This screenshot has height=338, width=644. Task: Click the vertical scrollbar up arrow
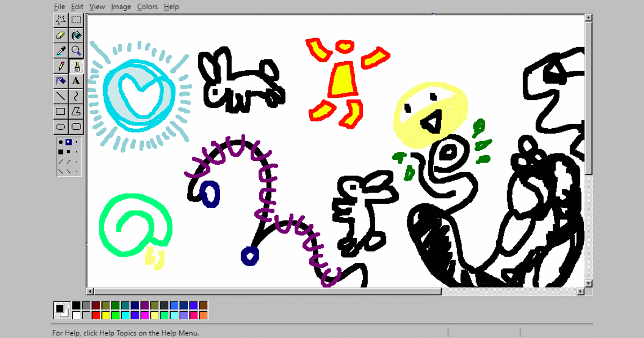pos(589,18)
